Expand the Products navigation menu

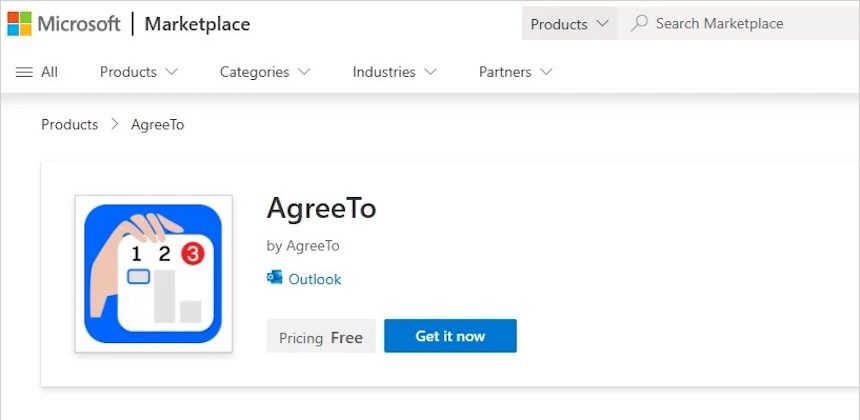pyautogui.click(x=139, y=72)
